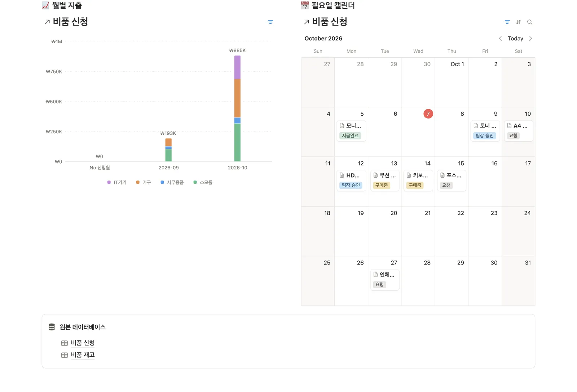The height and width of the screenshot is (392, 577).
Task: Select the October 31 date cell
Action: (x=519, y=281)
